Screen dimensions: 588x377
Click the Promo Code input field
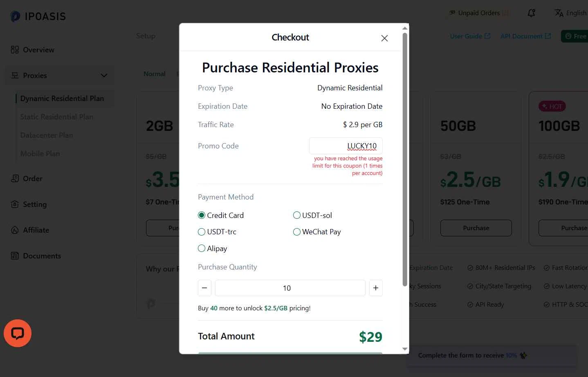coord(346,146)
